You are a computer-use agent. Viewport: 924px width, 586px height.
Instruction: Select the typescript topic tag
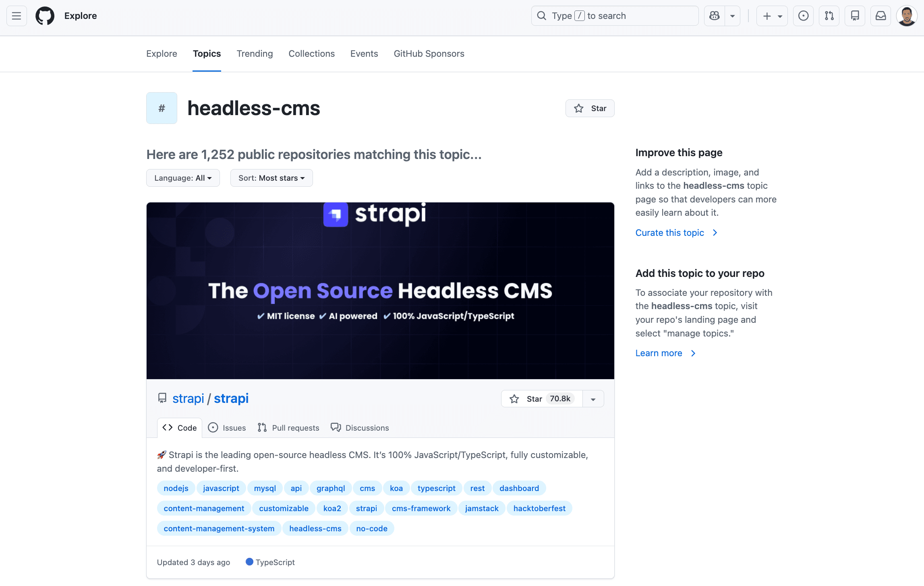point(436,488)
